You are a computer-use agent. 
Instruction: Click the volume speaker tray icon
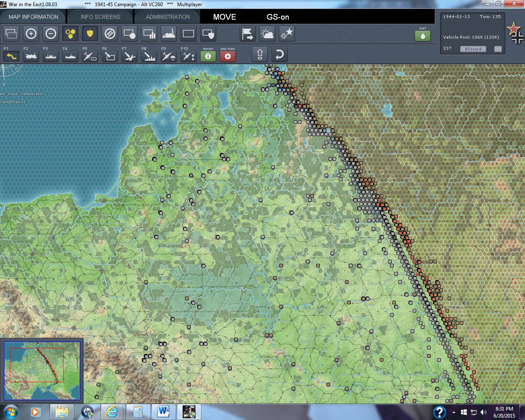point(483,412)
